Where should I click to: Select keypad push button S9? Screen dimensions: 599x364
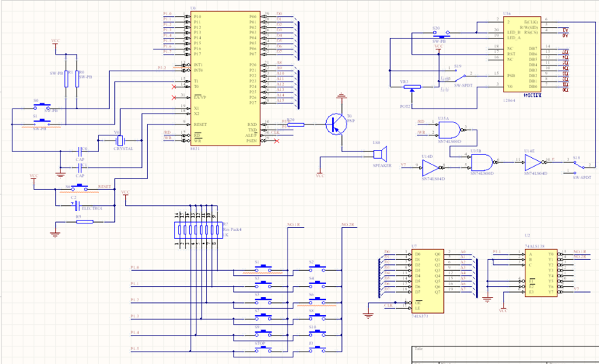click(263, 333)
